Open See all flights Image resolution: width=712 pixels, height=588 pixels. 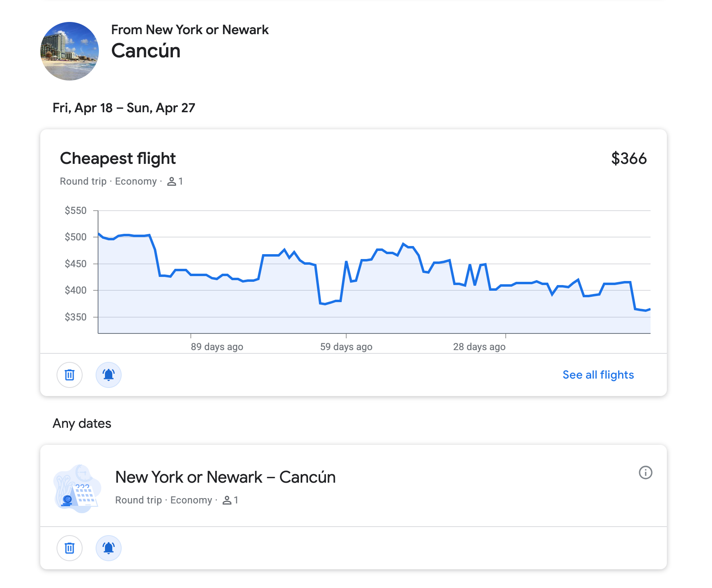598,375
